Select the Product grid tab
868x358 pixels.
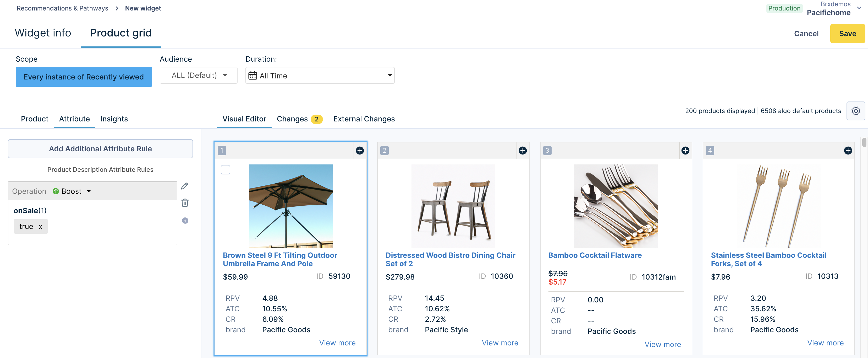121,33
